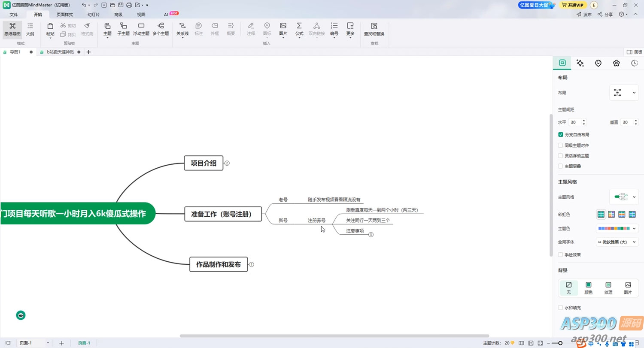The height and width of the screenshot is (348, 644).
Task: Open the help question mark dropdown
Action: point(623,14)
